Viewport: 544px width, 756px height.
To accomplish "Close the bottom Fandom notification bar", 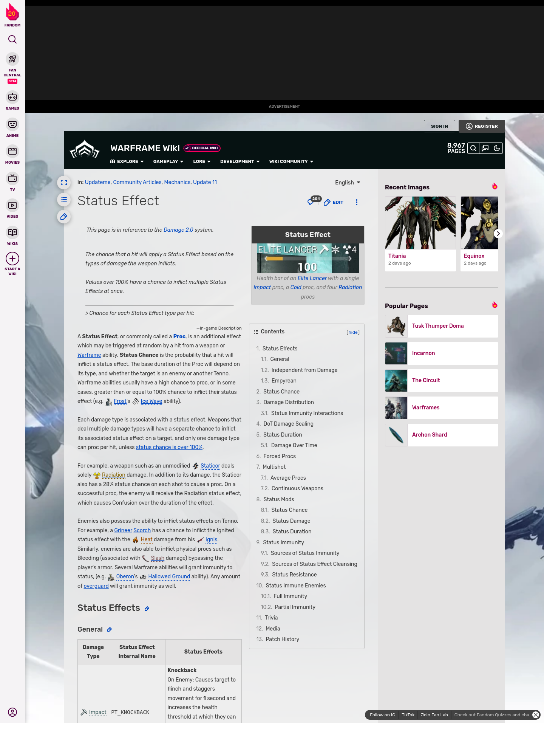I will [536, 715].
